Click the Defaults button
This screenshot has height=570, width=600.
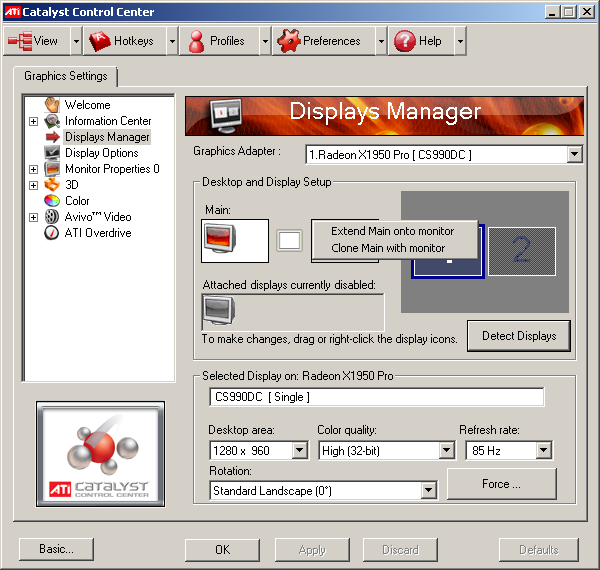pos(539,550)
